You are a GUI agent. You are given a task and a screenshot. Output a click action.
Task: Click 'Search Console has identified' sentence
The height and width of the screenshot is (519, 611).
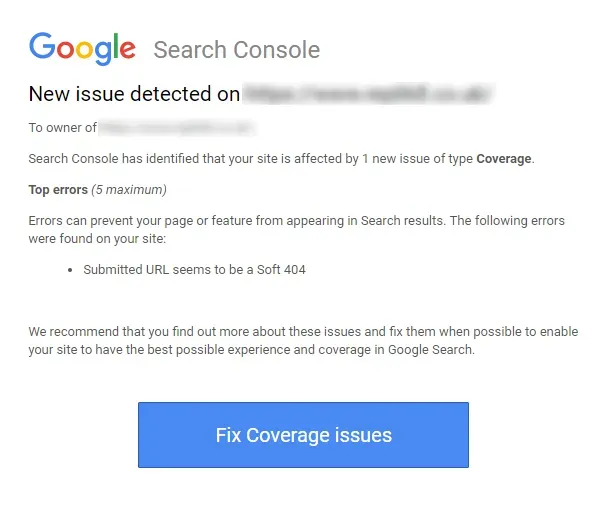[281, 159]
